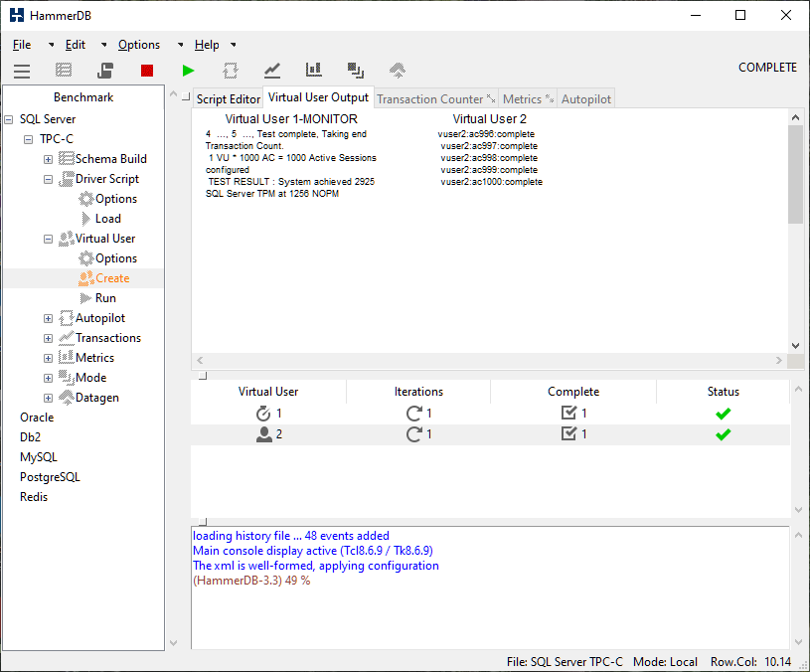Click the Mode tree icon
This screenshot has width=810, height=672.
67,378
